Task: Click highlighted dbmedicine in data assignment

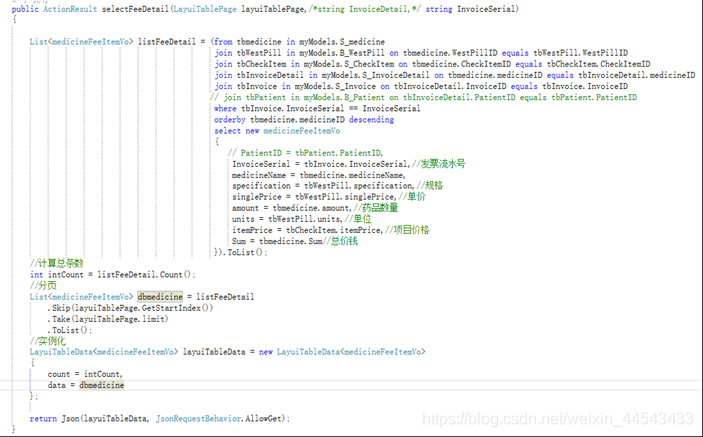Action: click(102, 385)
